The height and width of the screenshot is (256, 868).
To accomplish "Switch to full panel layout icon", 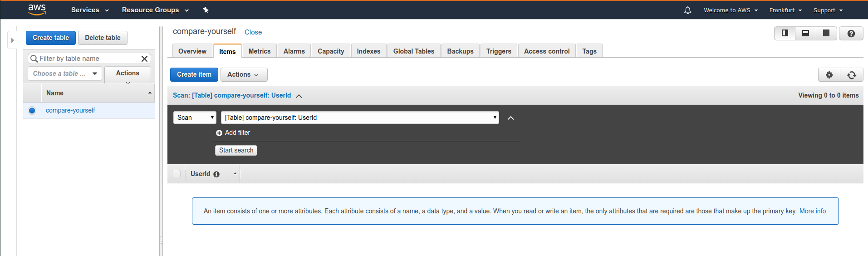I will point(826,33).
